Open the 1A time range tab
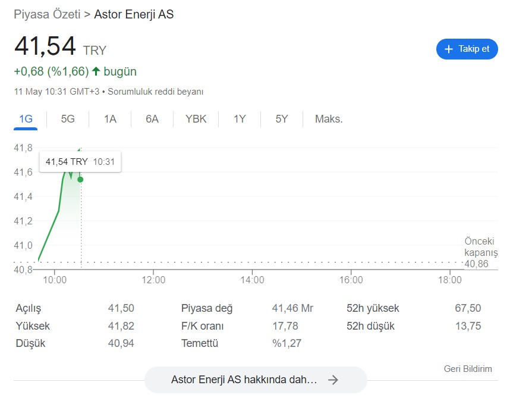Screen dimensions: 532x407 [110, 119]
